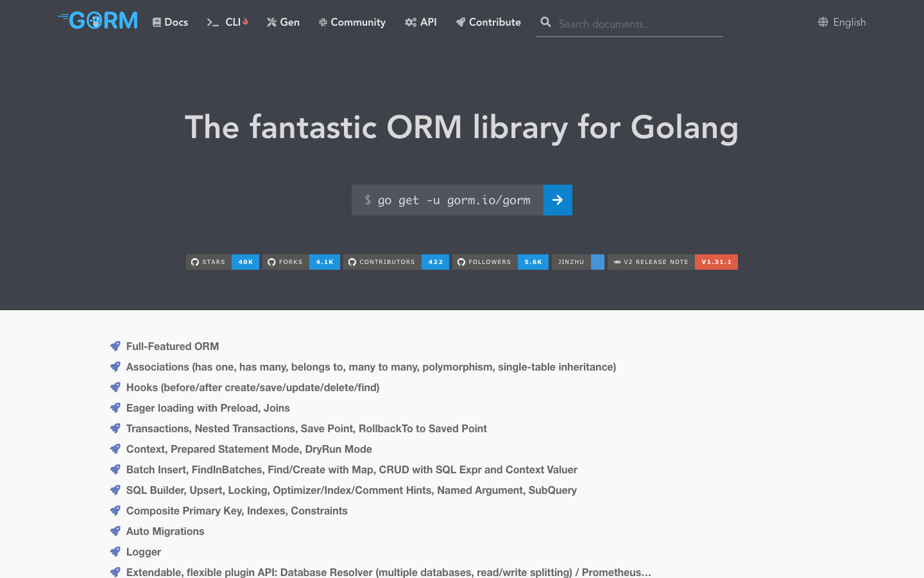Click the JINZHU badge
924x578 pixels.
tap(577, 262)
